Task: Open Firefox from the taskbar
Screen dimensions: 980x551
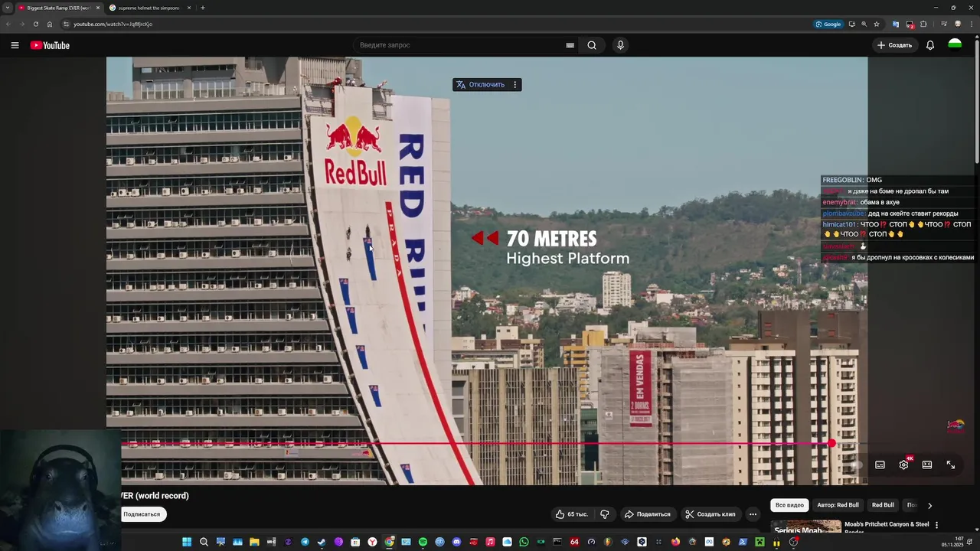Action: 675,542
